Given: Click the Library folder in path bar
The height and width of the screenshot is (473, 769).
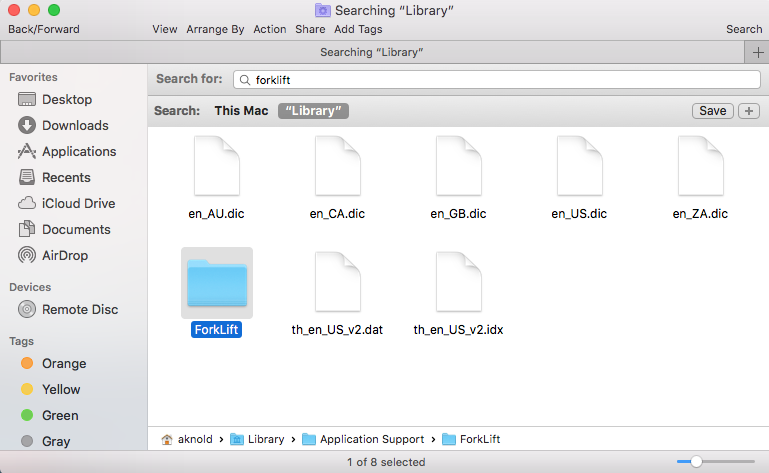Looking at the screenshot, I should pyautogui.click(x=257, y=439).
